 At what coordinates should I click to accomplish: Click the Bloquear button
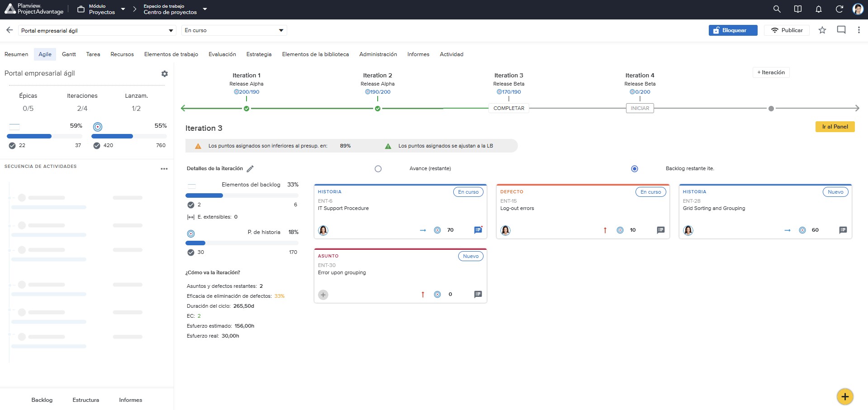point(733,30)
